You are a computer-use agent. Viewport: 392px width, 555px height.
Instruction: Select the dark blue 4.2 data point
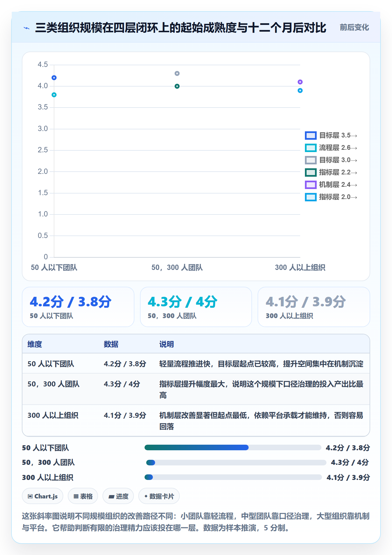[54, 78]
